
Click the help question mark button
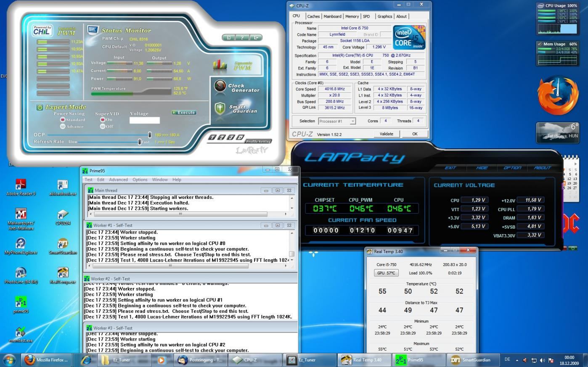[242, 37]
